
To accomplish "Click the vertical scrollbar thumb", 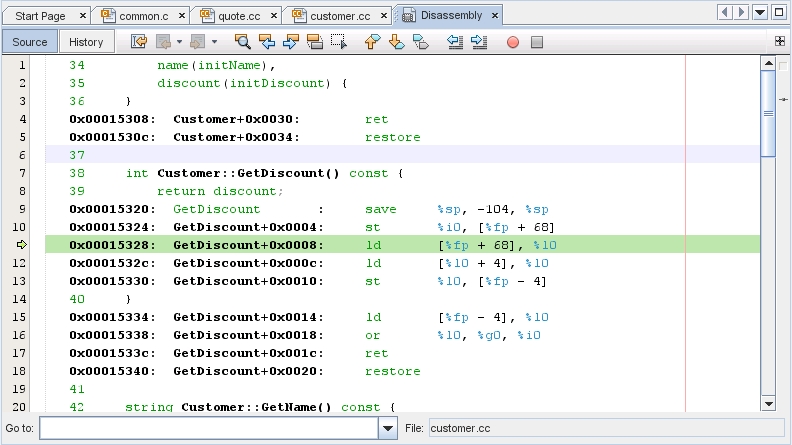I will click(x=768, y=114).
